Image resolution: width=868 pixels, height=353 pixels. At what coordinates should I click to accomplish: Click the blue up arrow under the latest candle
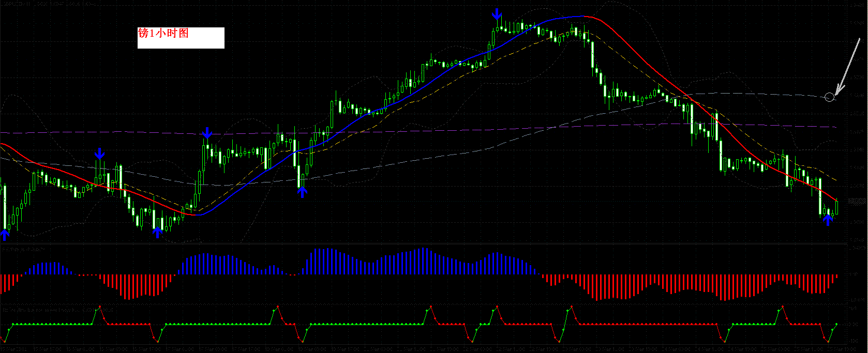828,220
